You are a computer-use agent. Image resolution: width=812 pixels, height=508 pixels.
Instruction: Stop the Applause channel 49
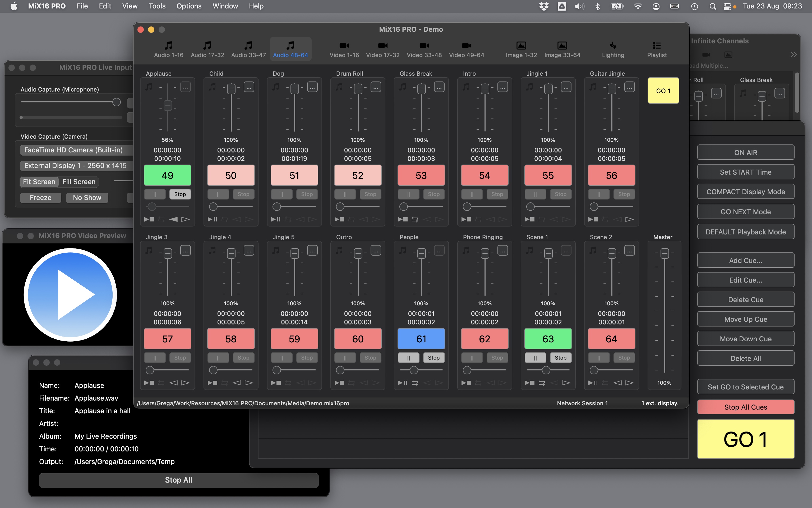coord(180,194)
